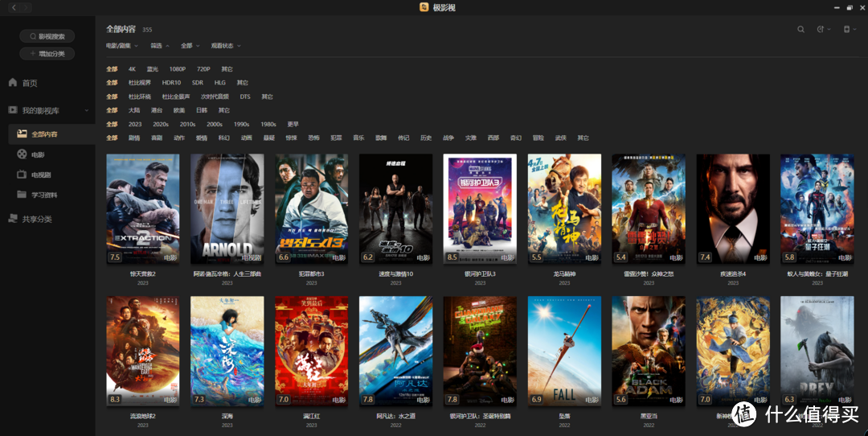Image resolution: width=868 pixels, height=436 pixels.
Task: Open the 银河护卫队3 poster
Action: (480, 209)
